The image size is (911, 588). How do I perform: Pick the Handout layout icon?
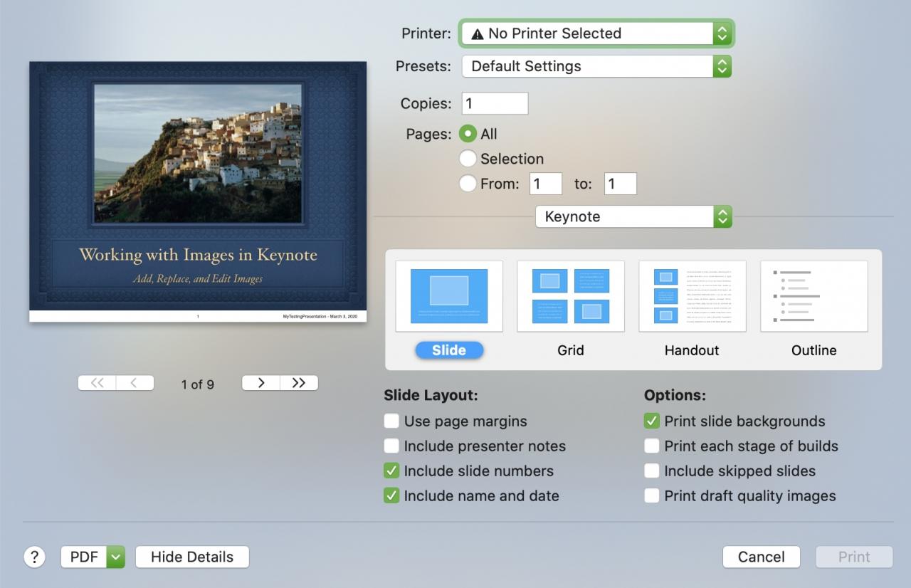pos(693,296)
